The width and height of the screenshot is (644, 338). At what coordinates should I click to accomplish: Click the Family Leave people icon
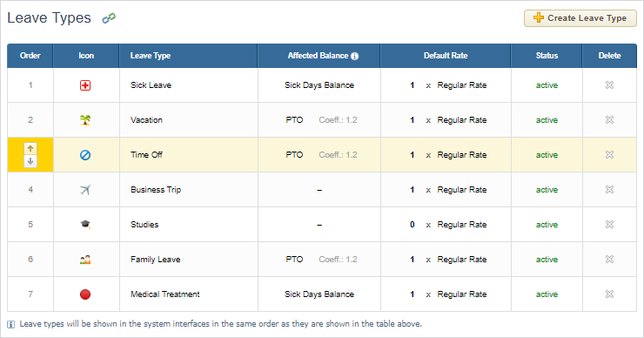tap(85, 260)
